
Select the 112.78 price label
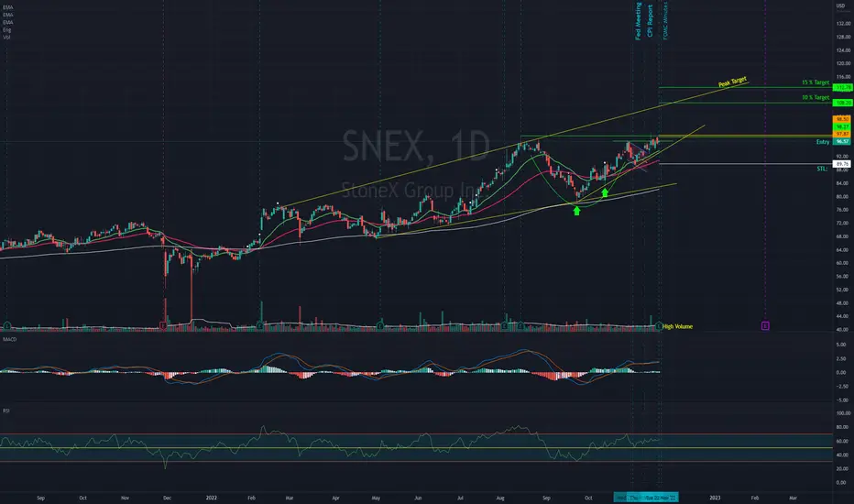pyautogui.click(x=843, y=88)
